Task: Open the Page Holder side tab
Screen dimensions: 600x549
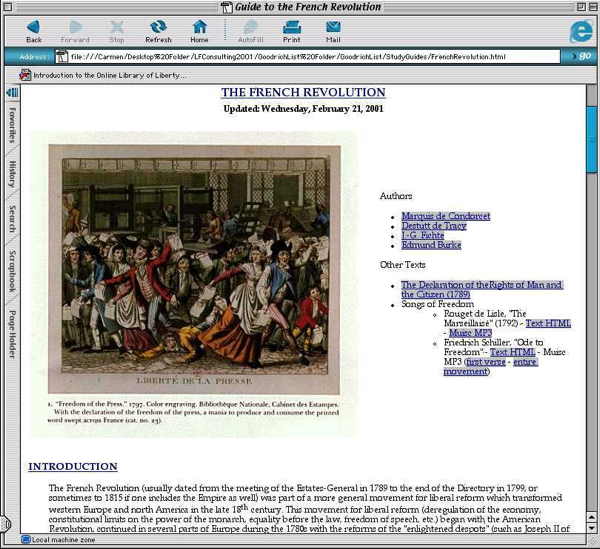Action: [x=12, y=334]
